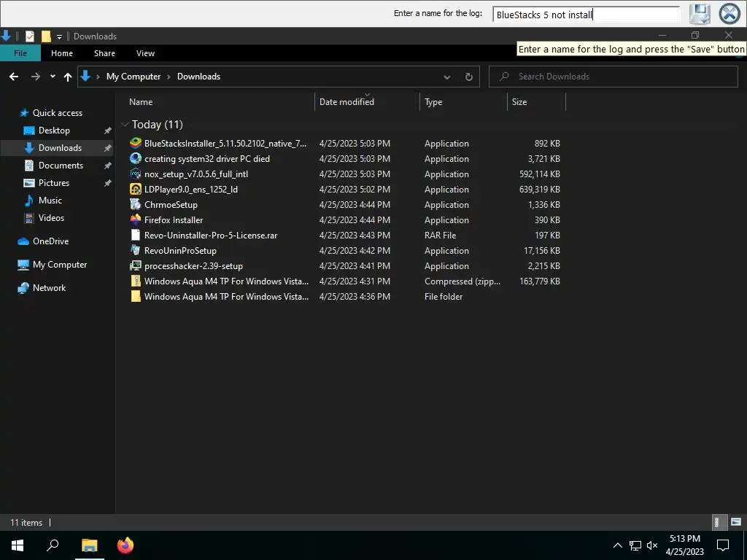
Task: Click Downloads in the address breadcrumb
Action: (198, 77)
